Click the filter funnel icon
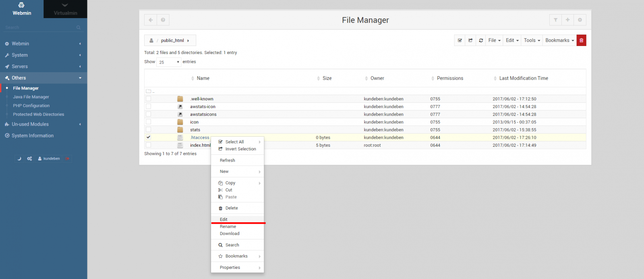The height and width of the screenshot is (279, 644). [555, 20]
